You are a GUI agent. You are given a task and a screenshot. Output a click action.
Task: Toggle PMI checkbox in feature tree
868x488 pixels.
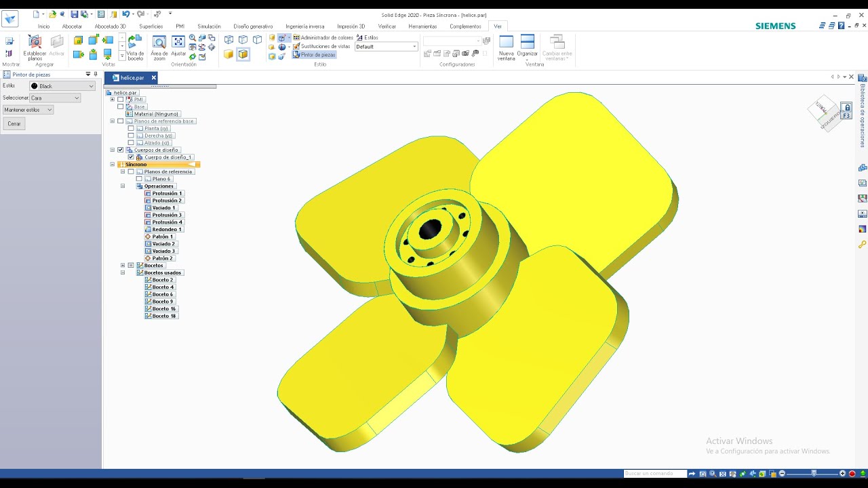pyautogui.click(x=121, y=100)
